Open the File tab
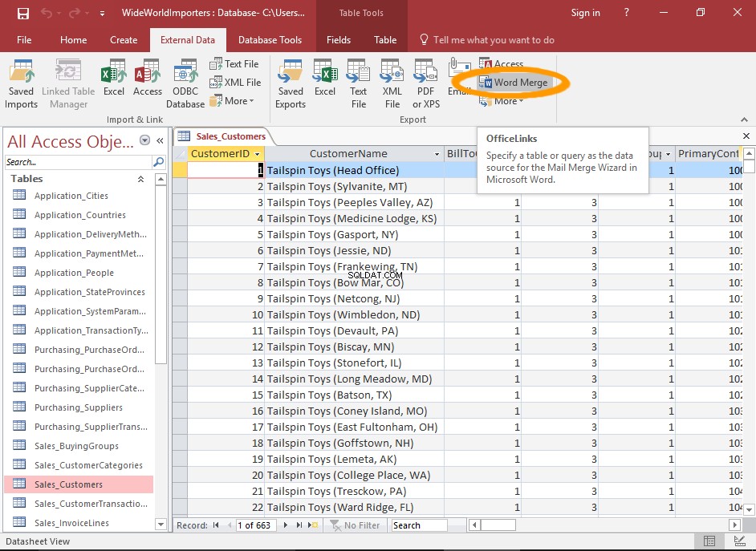Image resolution: width=756 pixels, height=551 pixels. (24, 40)
